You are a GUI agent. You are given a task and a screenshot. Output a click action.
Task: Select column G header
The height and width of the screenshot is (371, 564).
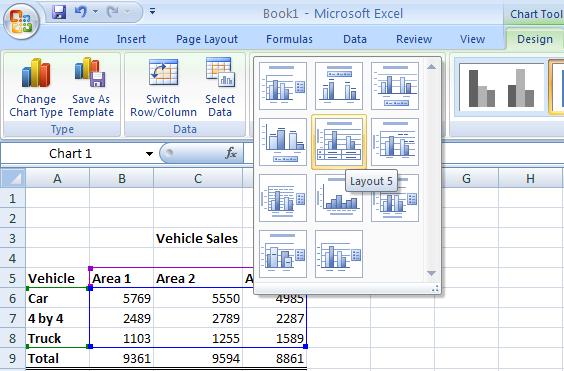(x=466, y=178)
